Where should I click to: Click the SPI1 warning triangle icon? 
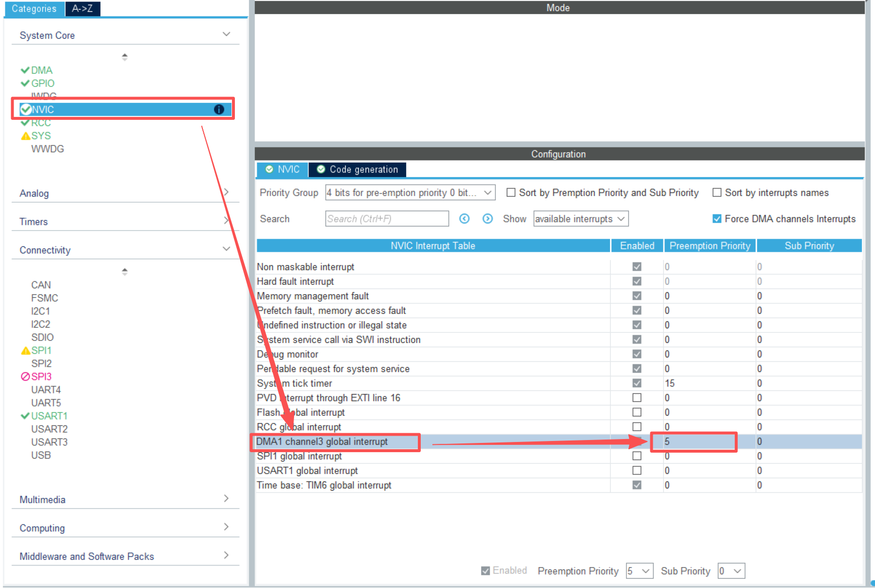click(x=25, y=350)
